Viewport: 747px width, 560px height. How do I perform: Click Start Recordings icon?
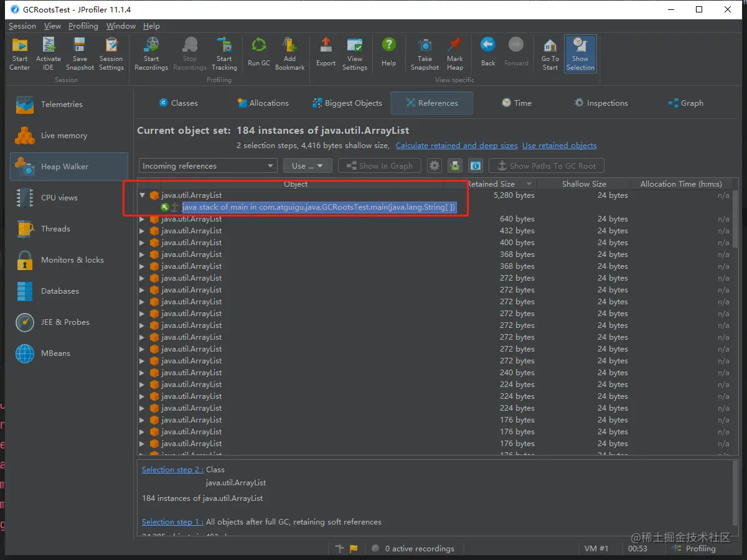point(151,54)
